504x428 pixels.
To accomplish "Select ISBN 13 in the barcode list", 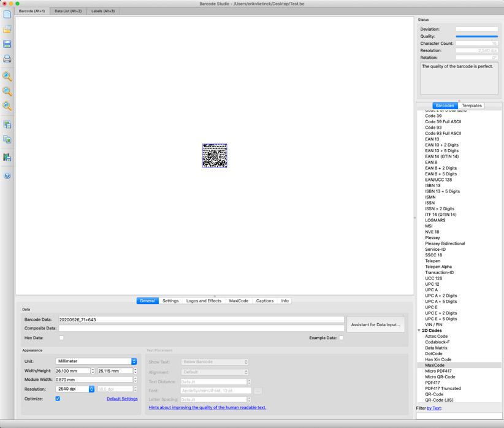I will (433, 186).
